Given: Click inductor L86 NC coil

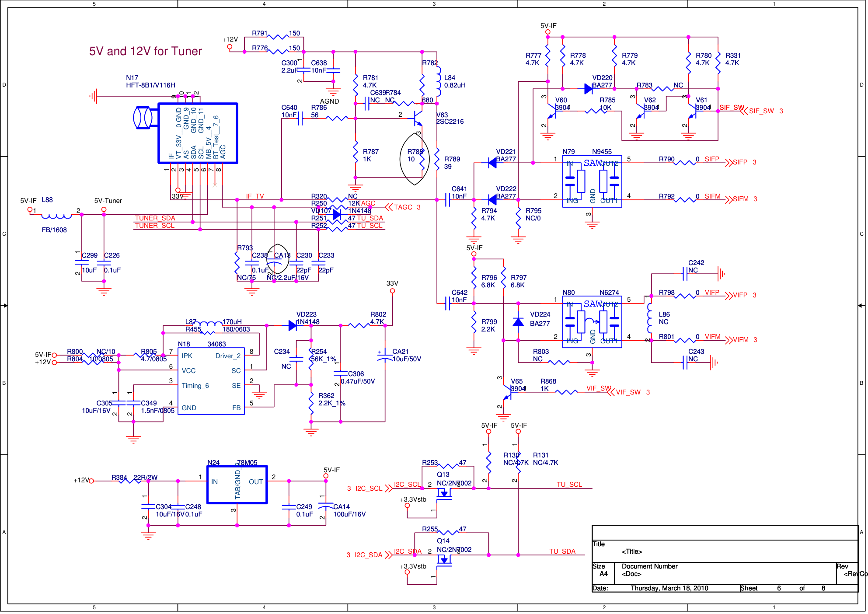Looking at the screenshot, I should click(x=650, y=318).
